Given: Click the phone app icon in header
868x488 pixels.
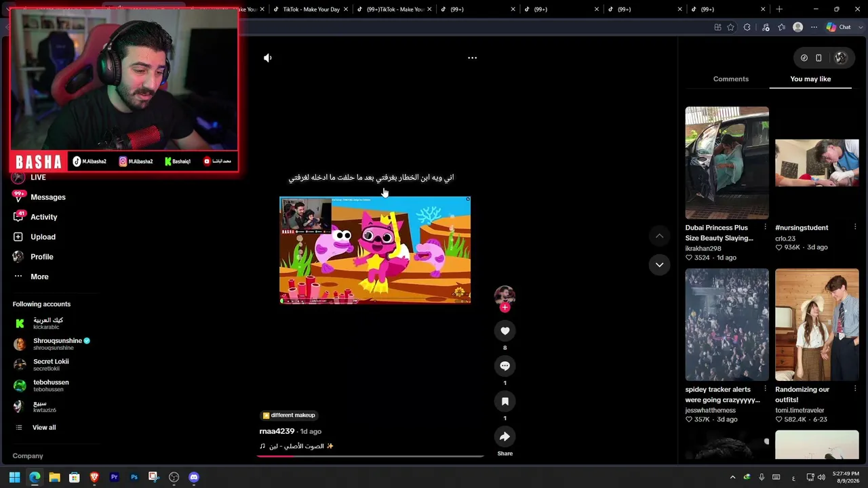Looking at the screenshot, I should [818, 58].
